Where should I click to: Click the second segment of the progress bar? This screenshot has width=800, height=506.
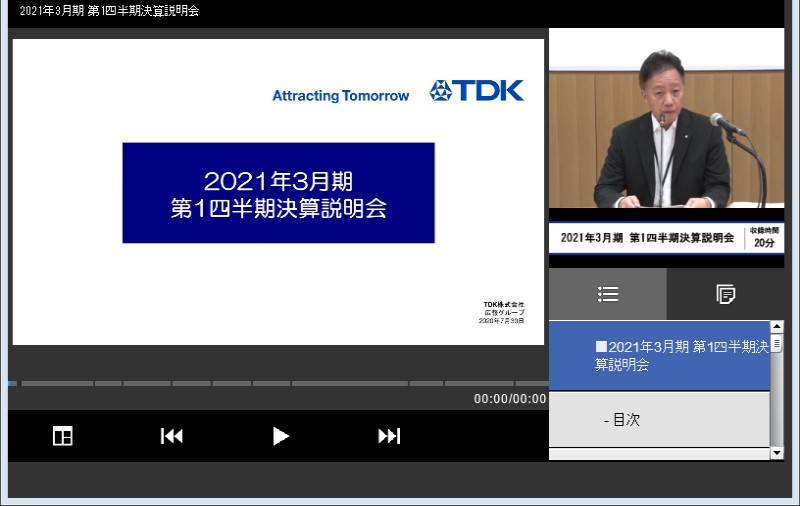[57, 384]
